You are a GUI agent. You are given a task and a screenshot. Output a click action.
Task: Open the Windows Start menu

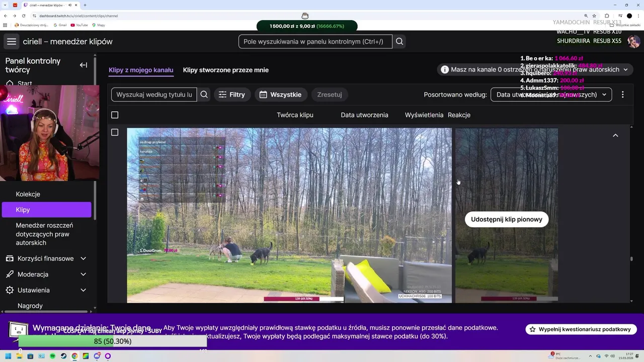pos(8,356)
